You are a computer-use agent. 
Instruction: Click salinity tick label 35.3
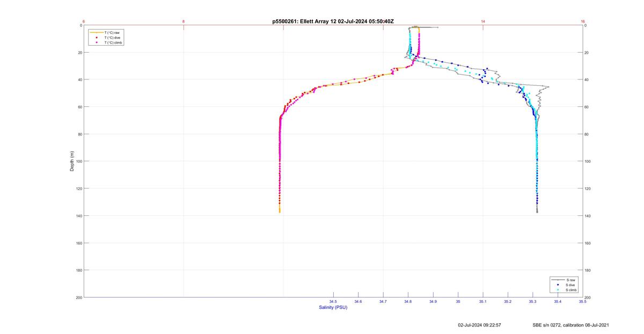coord(533,302)
